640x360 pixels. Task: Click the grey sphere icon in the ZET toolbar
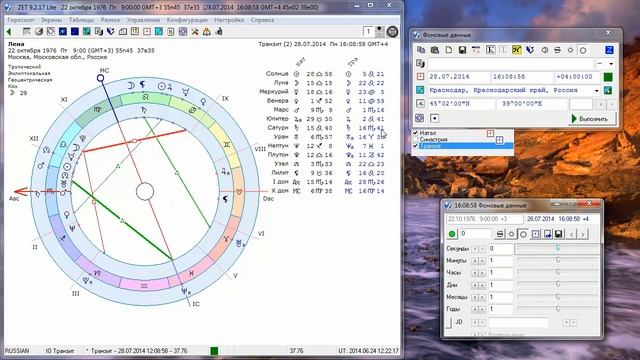pos(39,32)
